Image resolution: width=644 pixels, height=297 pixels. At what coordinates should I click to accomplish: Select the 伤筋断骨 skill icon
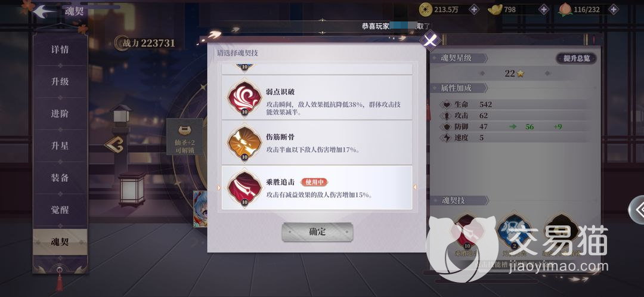click(x=245, y=143)
